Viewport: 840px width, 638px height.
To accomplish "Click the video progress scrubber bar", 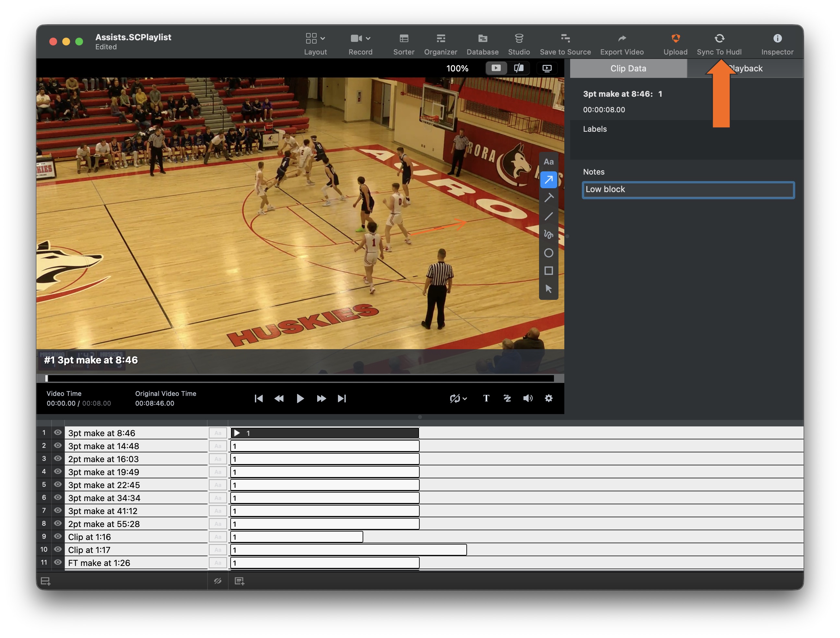I will (x=300, y=378).
